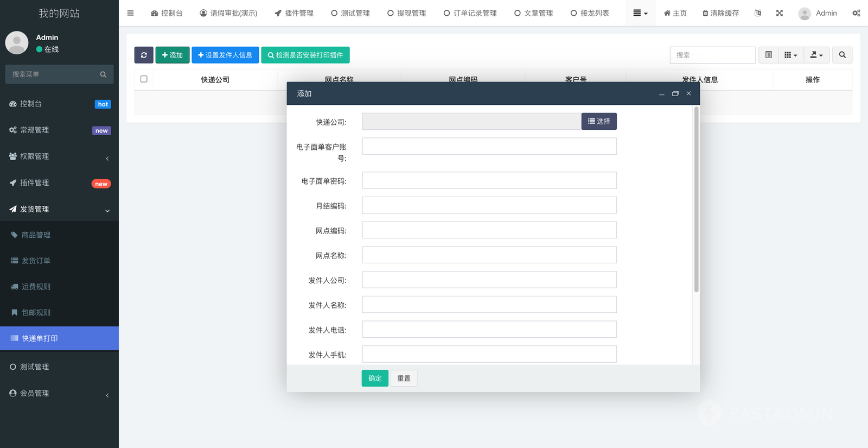
Task: Click the 网点编码 input field
Action: (489, 230)
